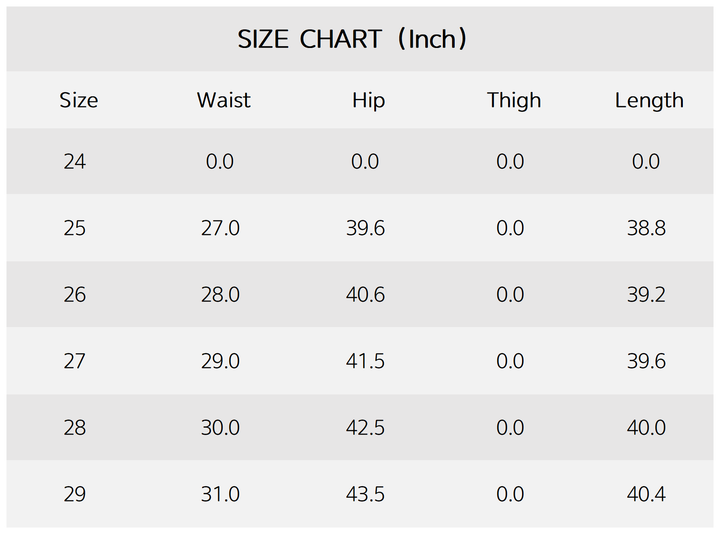Click the 41.5 hip value
Image resolution: width=720 pixels, height=534 pixels.
365,361
